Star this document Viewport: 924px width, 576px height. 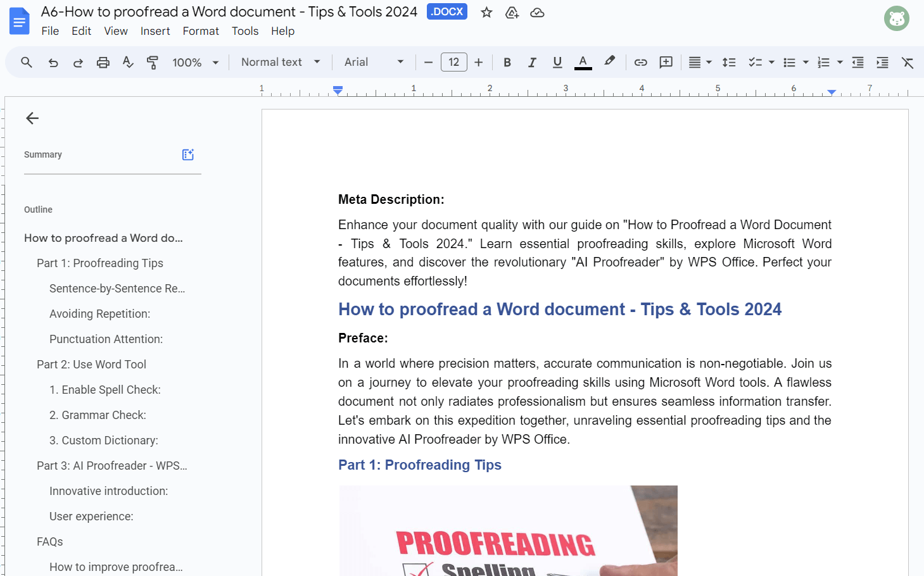pos(486,12)
